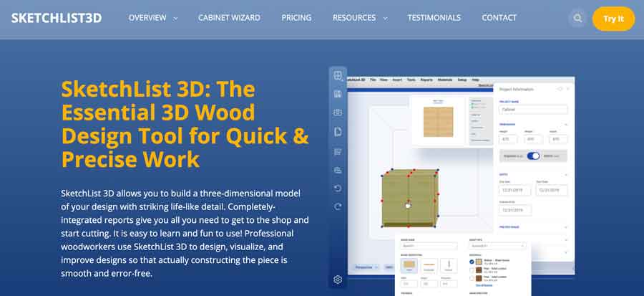
Task: Open the Help menu in app preview
Action: [475, 80]
